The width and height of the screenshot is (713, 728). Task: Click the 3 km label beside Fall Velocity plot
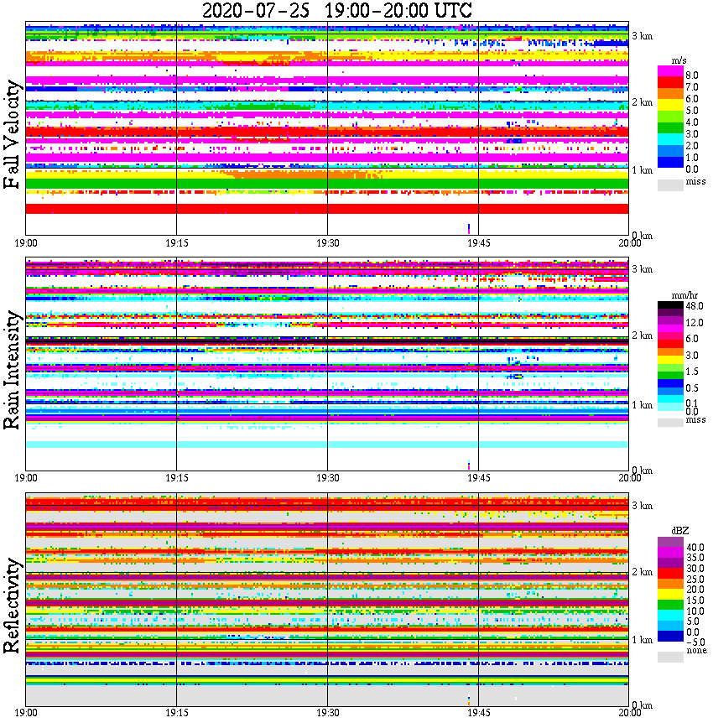(x=642, y=36)
